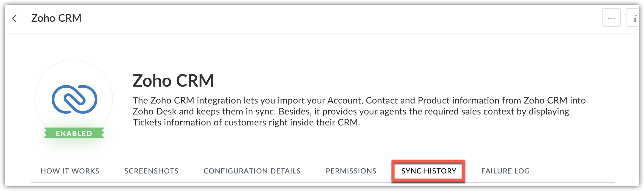View the Permissions tab
The height and width of the screenshot is (191, 644).
pos(351,171)
